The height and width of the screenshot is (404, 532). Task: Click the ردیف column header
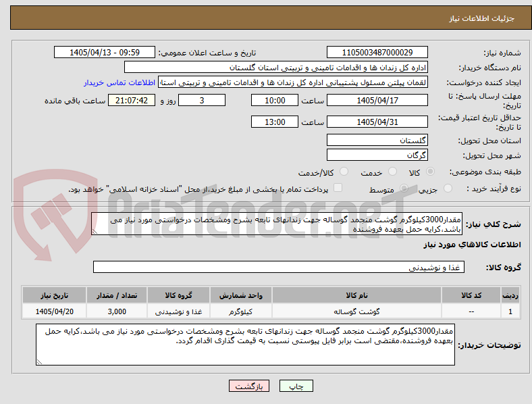(x=510, y=295)
